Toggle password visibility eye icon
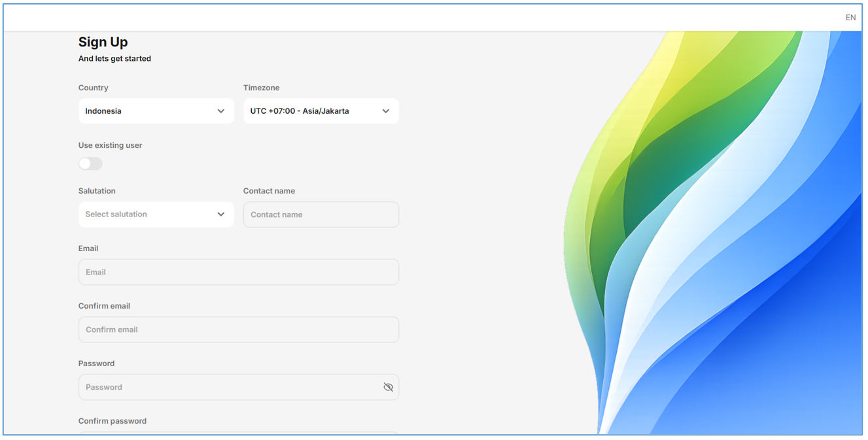The width and height of the screenshot is (868, 440). [x=388, y=387]
